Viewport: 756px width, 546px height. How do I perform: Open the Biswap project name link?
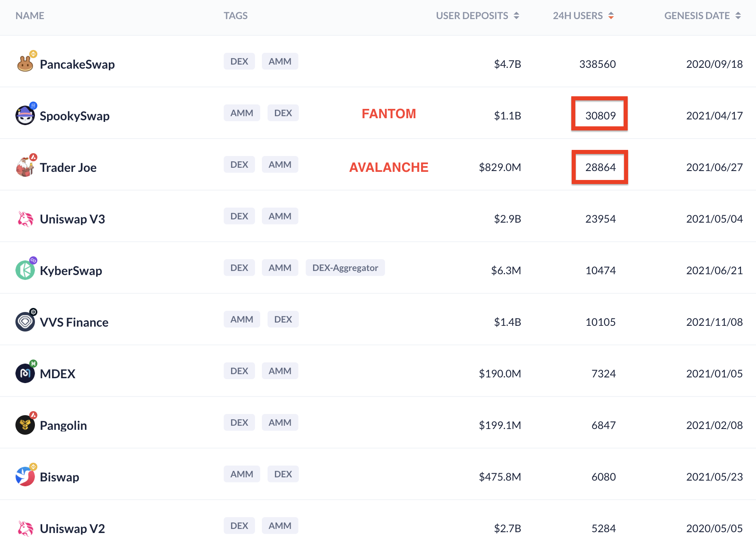pyautogui.click(x=59, y=477)
